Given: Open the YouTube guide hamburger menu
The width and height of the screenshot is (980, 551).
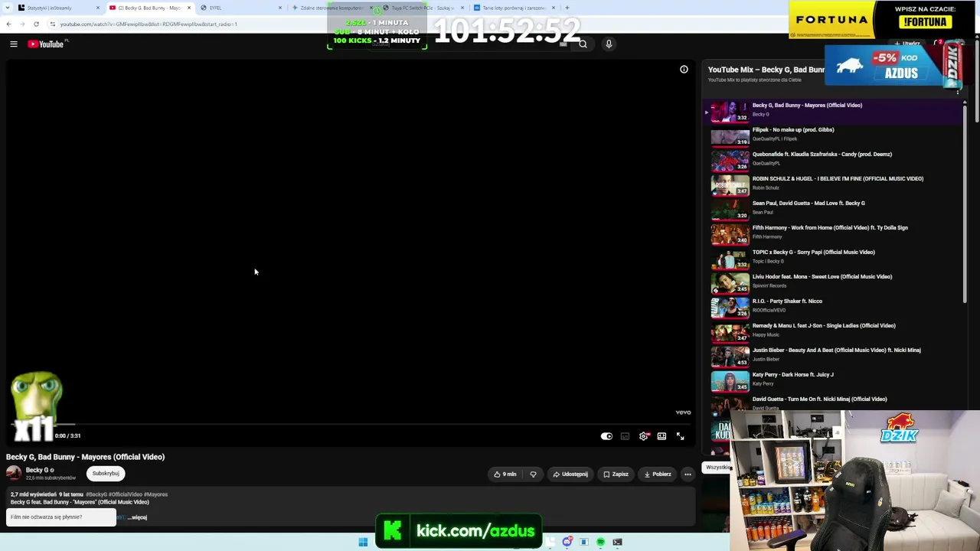Looking at the screenshot, I should (x=14, y=44).
